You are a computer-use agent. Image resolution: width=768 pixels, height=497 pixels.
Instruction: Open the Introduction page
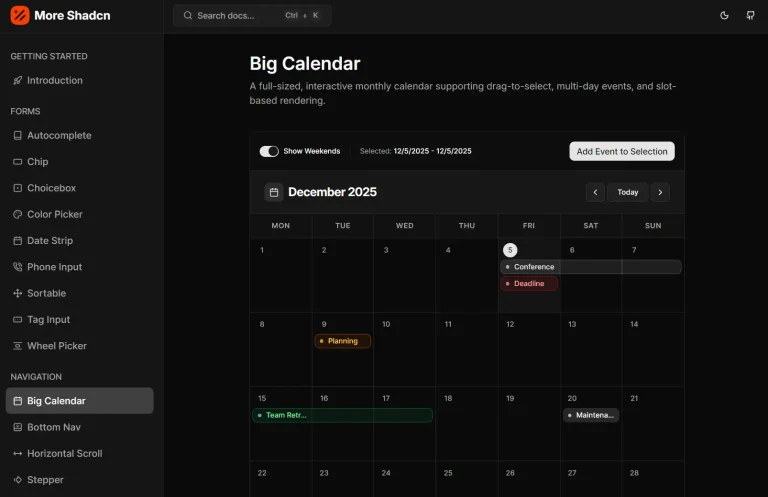80,80
